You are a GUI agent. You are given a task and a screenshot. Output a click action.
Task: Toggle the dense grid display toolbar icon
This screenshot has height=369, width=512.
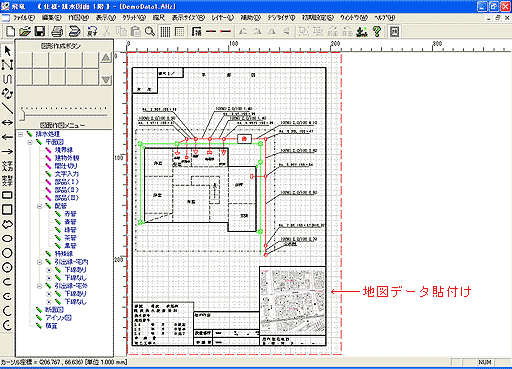165,32
